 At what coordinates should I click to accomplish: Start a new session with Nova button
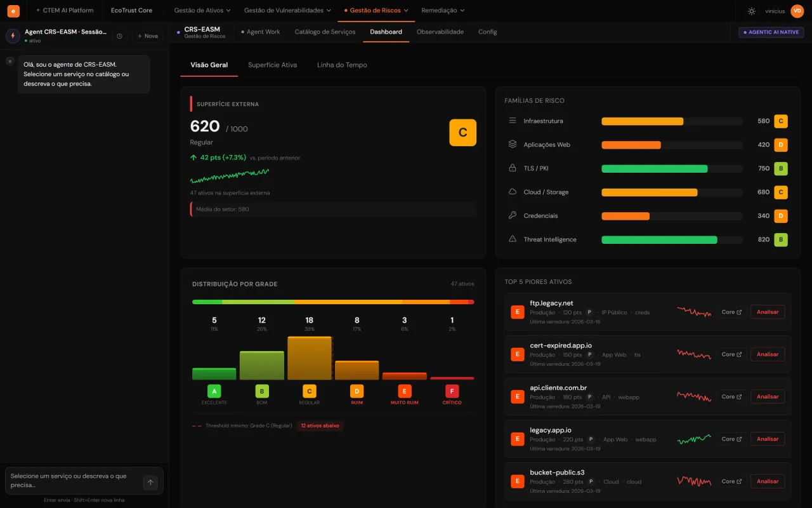click(x=148, y=36)
